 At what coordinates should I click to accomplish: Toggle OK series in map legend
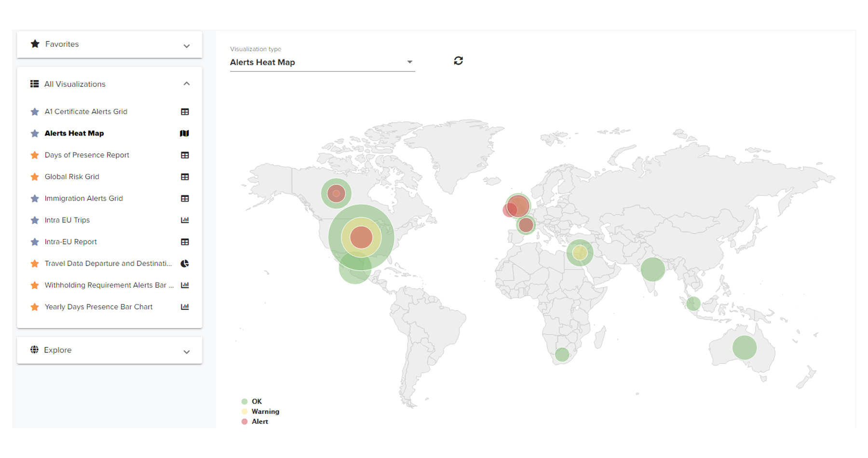tap(251, 402)
